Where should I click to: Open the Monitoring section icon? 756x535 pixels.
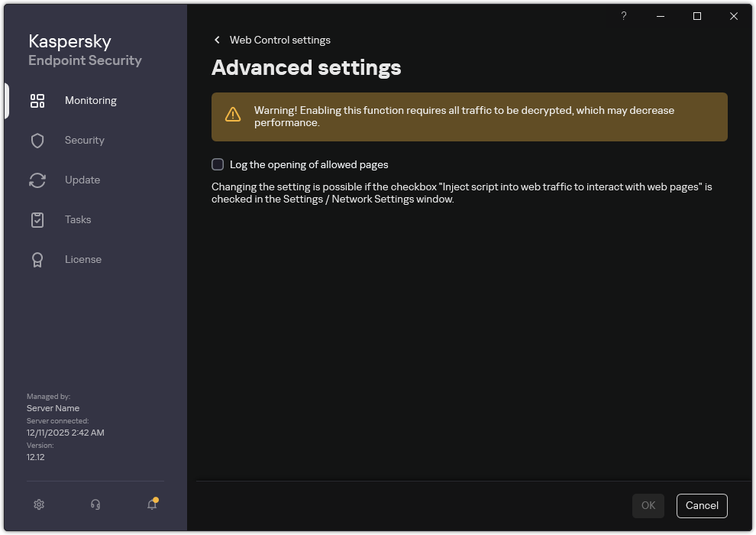tap(37, 100)
